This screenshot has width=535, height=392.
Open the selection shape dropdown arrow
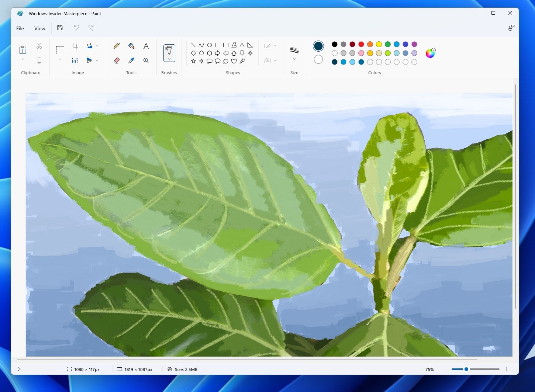(x=60, y=59)
